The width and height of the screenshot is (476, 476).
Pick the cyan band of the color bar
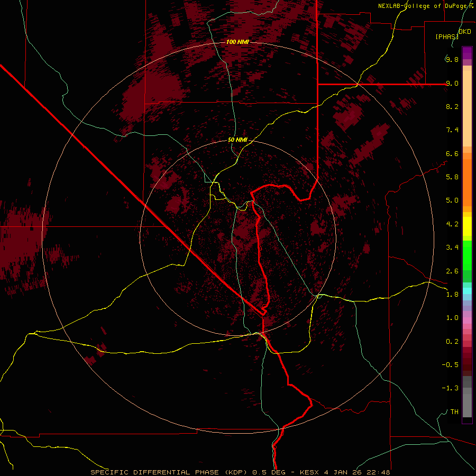tap(467, 290)
